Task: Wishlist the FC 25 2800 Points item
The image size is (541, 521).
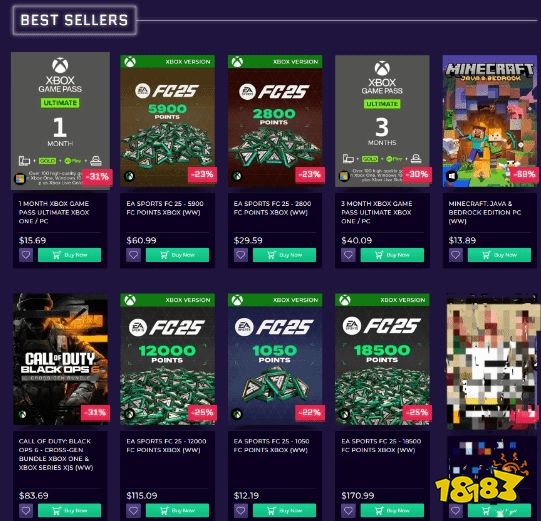Action: pyautogui.click(x=241, y=255)
